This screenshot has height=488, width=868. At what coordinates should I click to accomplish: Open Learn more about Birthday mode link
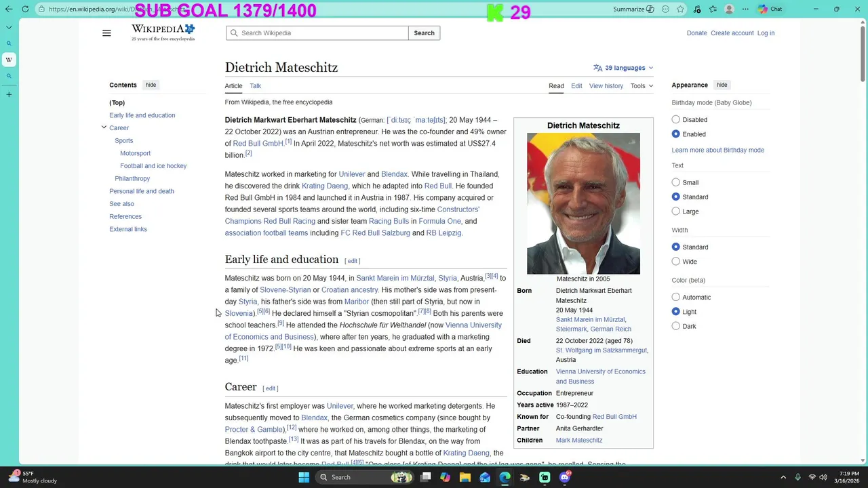pyautogui.click(x=717, y=150)
